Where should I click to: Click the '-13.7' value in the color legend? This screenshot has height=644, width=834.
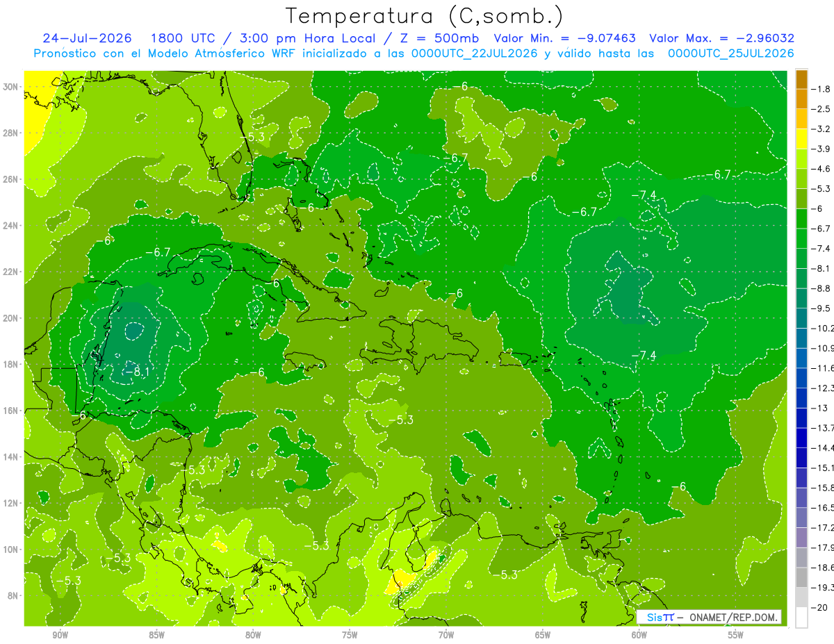(823, 427)
